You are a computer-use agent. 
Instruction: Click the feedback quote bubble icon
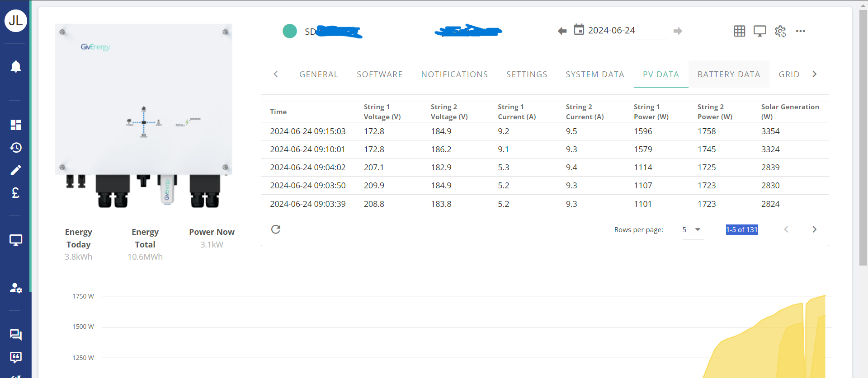16,358
